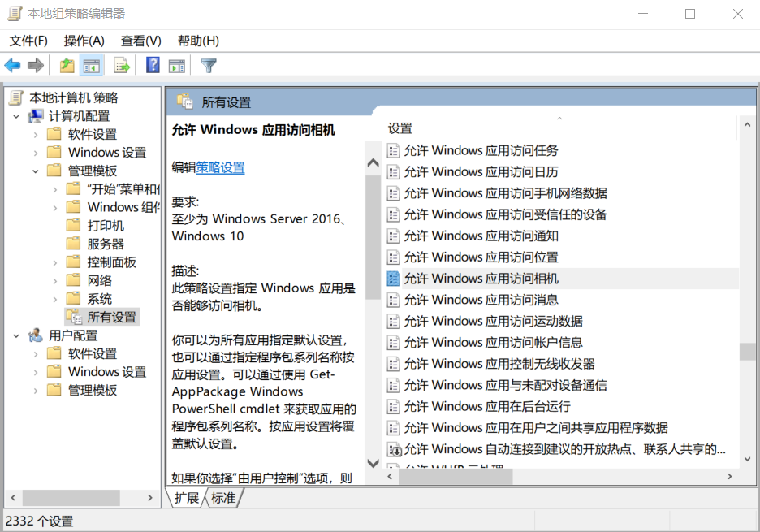Click the Up one level folder icon
The height and width of the screenshot is (532, 760).
pos(67,65)
